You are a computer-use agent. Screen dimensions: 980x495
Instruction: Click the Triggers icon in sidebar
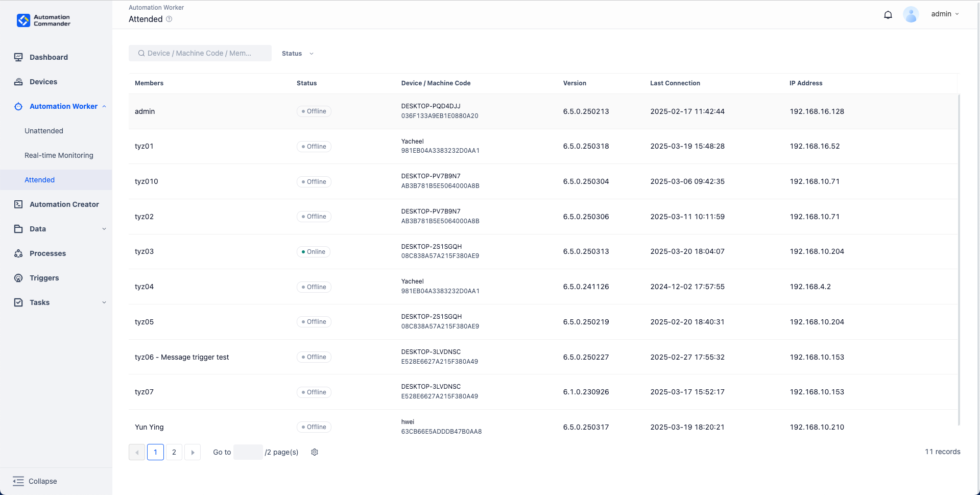point(18,278)
